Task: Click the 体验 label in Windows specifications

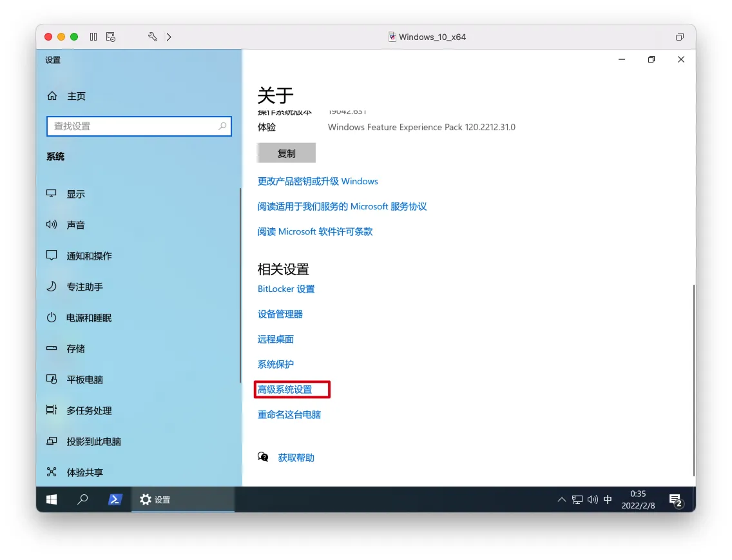Action: pos(267,127)
